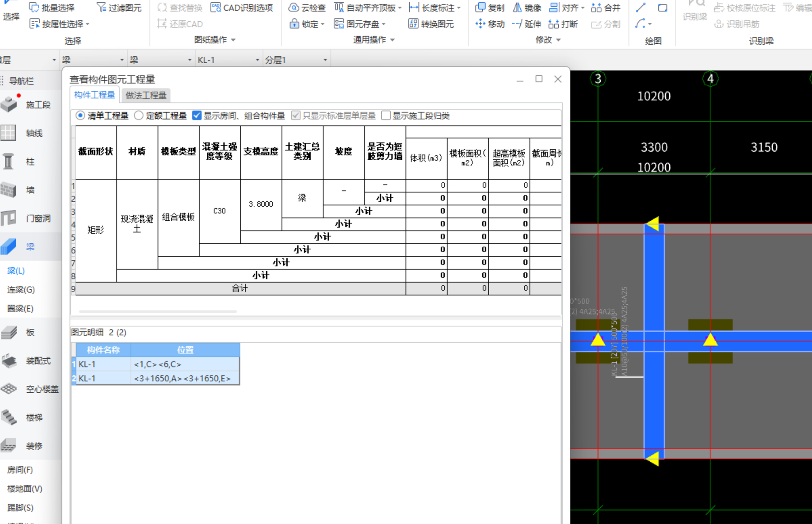This screenshot has width=812, height=524.
Task: Toggle 只显示标准层单层量 checkbox
Action: (296, 116)
